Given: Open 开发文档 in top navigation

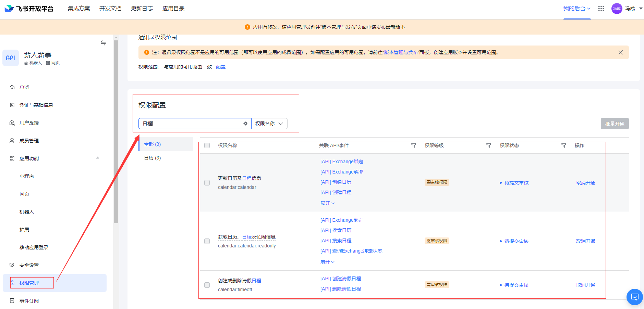Looking at the screenshot, I should [x=110, y=9].
